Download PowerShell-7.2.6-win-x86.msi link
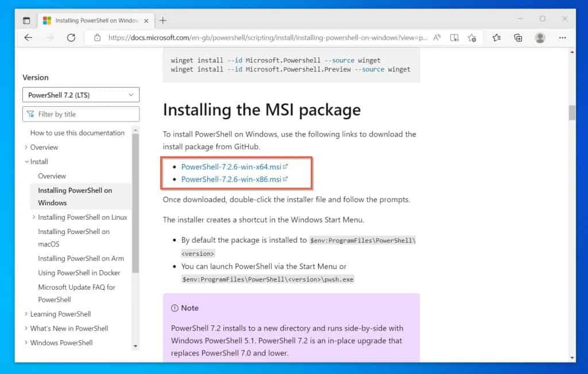 tap(231, 179)
